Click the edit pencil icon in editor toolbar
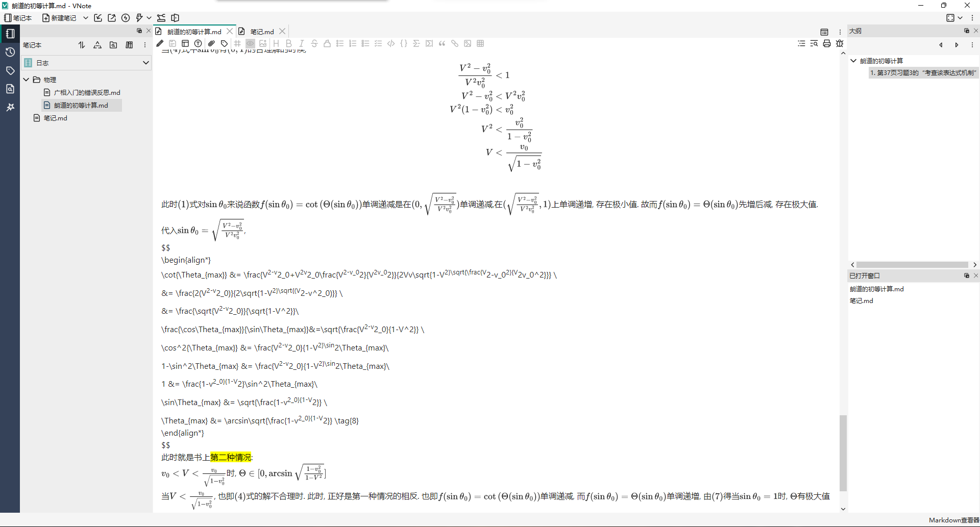Image resolution: width=980 pixels, height=527 pixels. pyautogui.click(x=160, y=43)
